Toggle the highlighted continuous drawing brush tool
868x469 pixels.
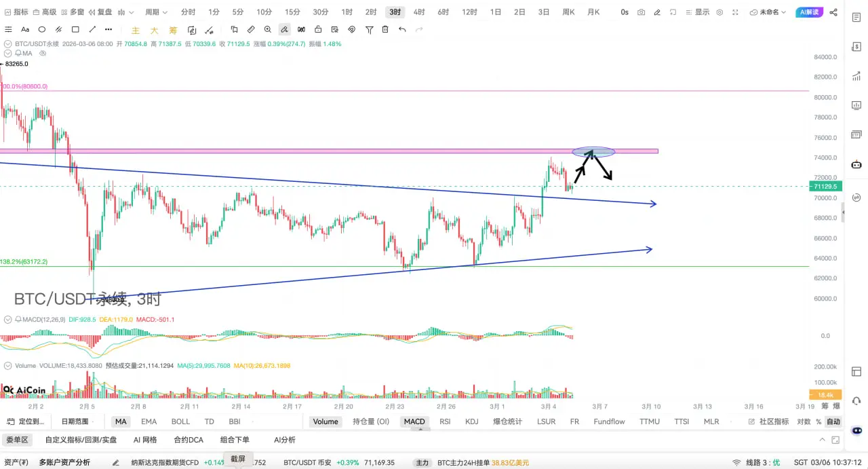click(x=284, y=29)
